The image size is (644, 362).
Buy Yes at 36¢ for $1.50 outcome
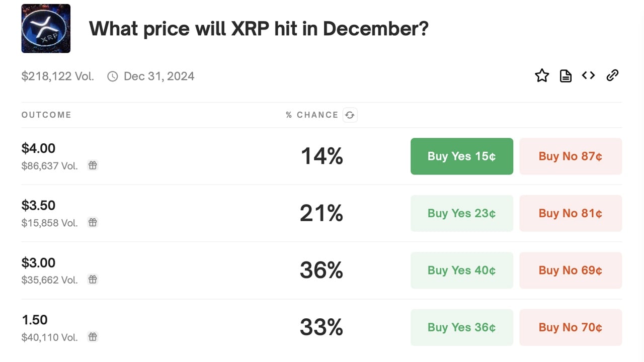461,327
